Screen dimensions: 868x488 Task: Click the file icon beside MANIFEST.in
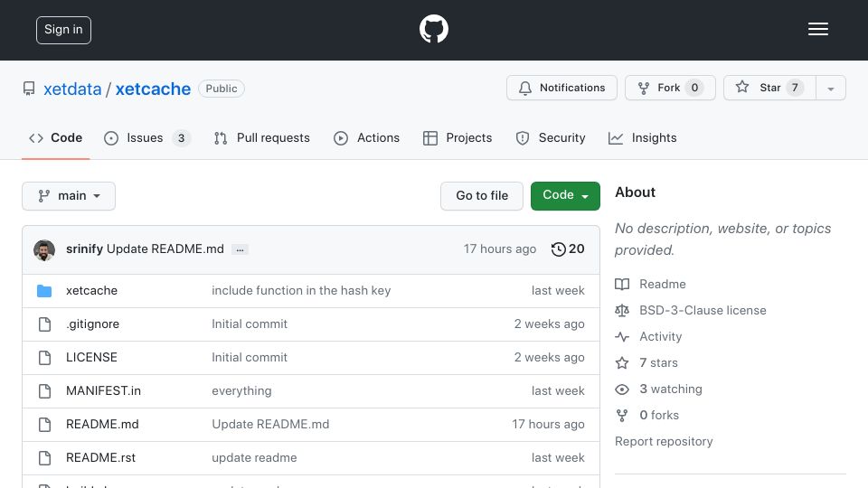point(45,391)
